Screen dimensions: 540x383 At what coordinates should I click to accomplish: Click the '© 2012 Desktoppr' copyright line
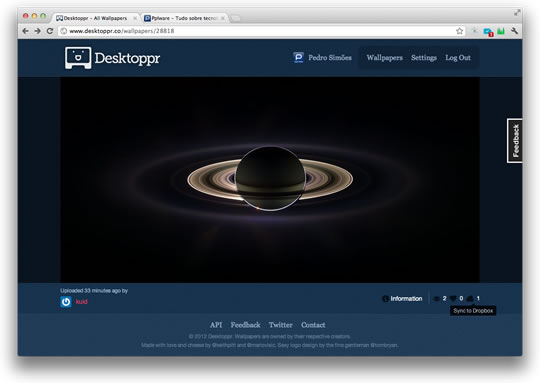(270, 336)
